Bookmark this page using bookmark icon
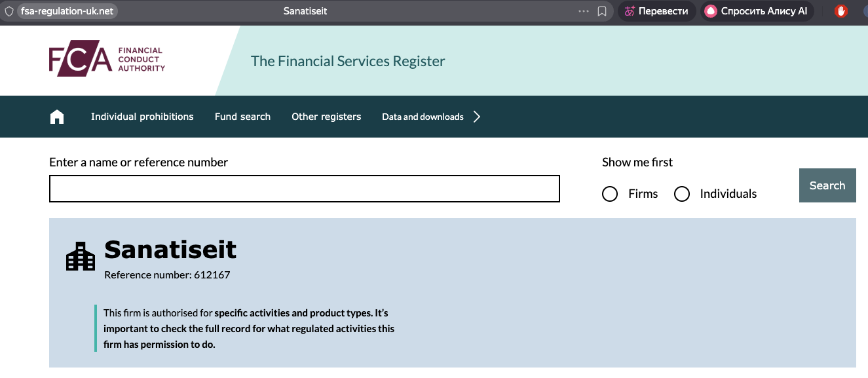This screenshot has height=378, width=868. pos(602,11)
